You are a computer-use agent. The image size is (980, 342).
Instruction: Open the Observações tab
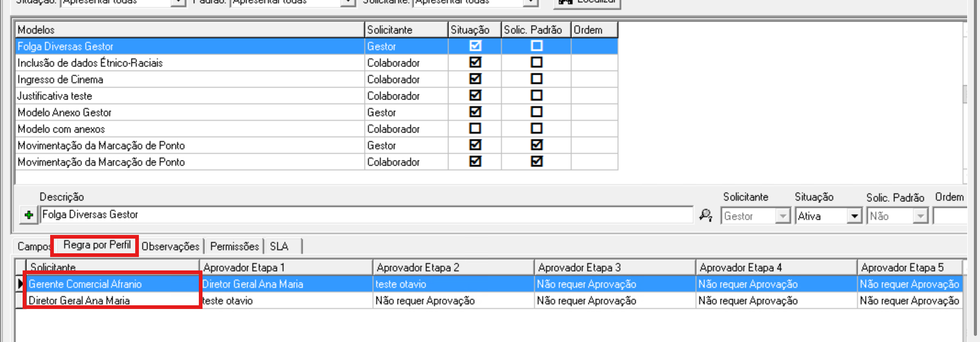(170, 246)
